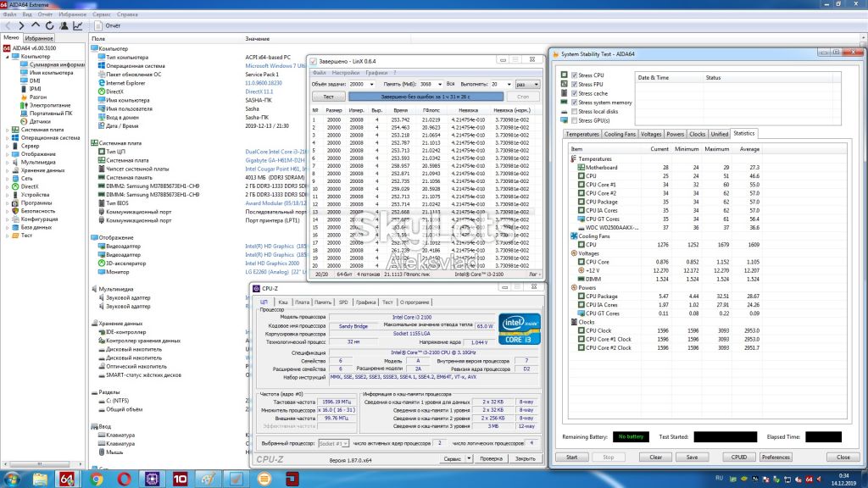
Task: Open the graph icon in AIDA64 toolbar
Action: (77, 25)
